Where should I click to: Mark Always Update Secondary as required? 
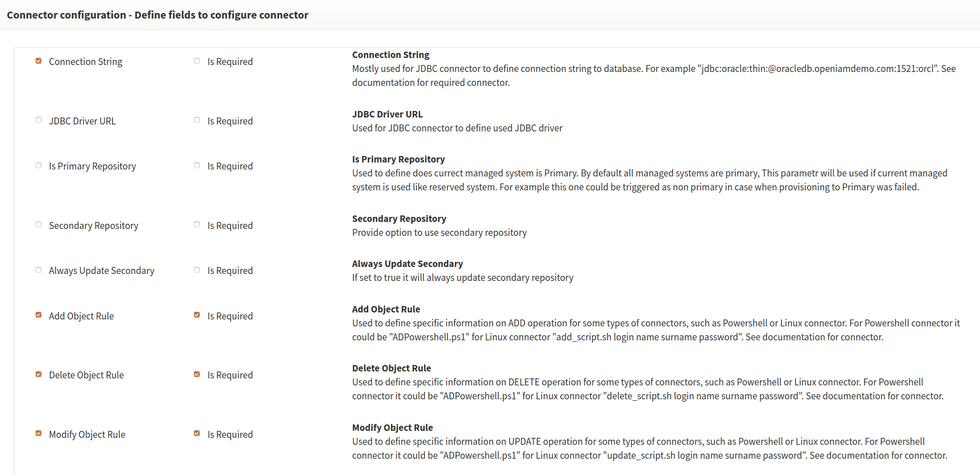[x=197, y=270]
